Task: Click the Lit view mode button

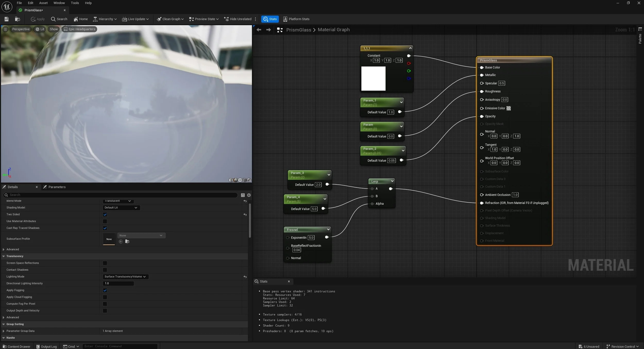Action: point(40,29)
